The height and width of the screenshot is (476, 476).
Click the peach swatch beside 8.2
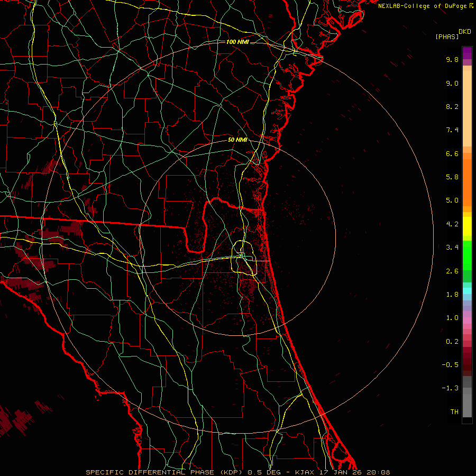(x=467, y=107)
